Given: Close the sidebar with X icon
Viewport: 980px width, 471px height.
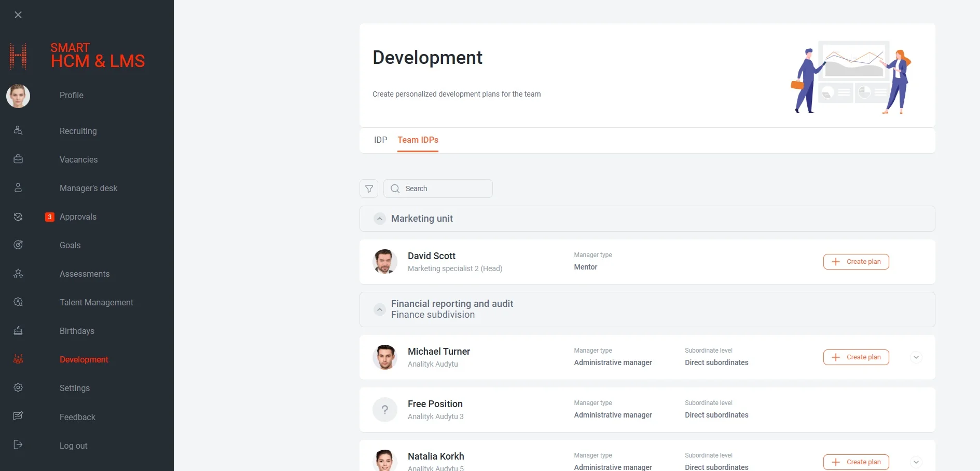Looking at the screenshot, I should click(18, 15).
